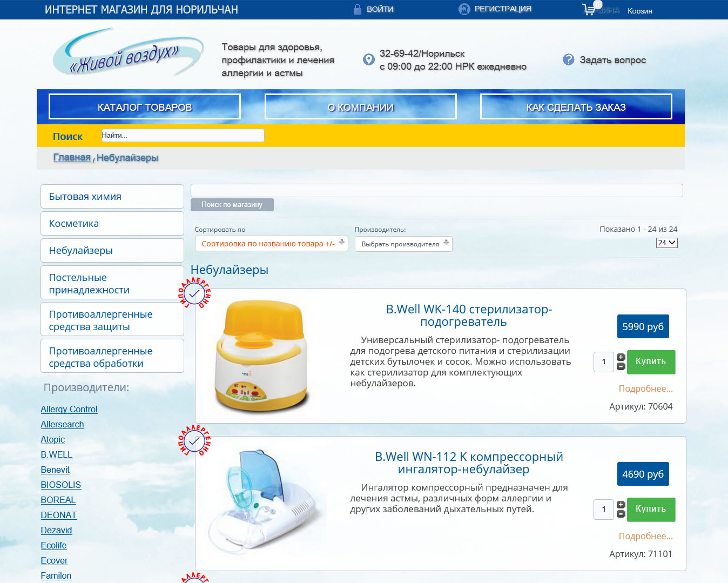Open the Dezavid manufacturer link
The width and height of the screenshot is (728, 583).
pyautogui.click(x=56, y=531)
